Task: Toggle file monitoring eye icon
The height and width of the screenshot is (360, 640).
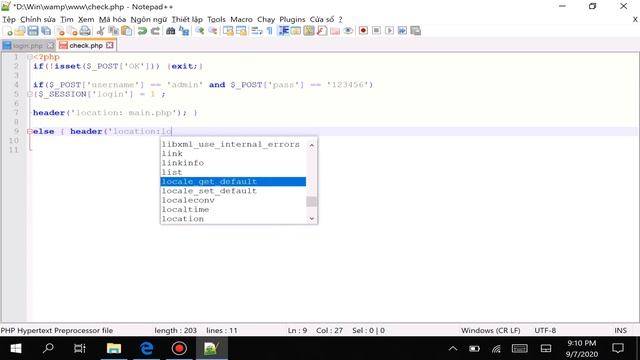Action: click(348, 31)
